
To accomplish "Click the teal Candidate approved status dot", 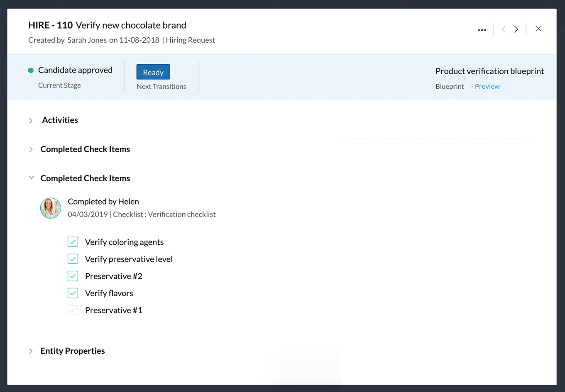I will tap(31, 71).
